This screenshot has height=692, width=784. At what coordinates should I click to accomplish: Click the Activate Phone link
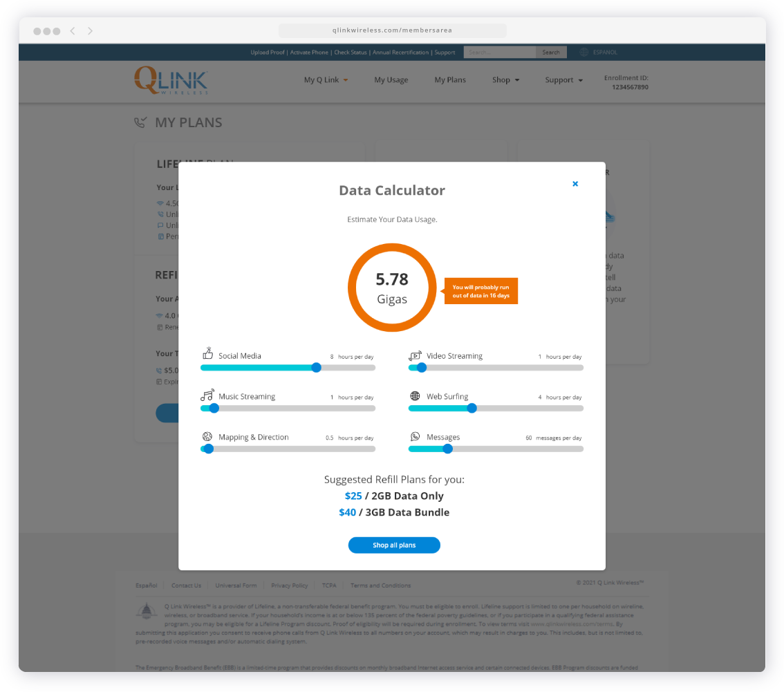[x=309, y=52]
